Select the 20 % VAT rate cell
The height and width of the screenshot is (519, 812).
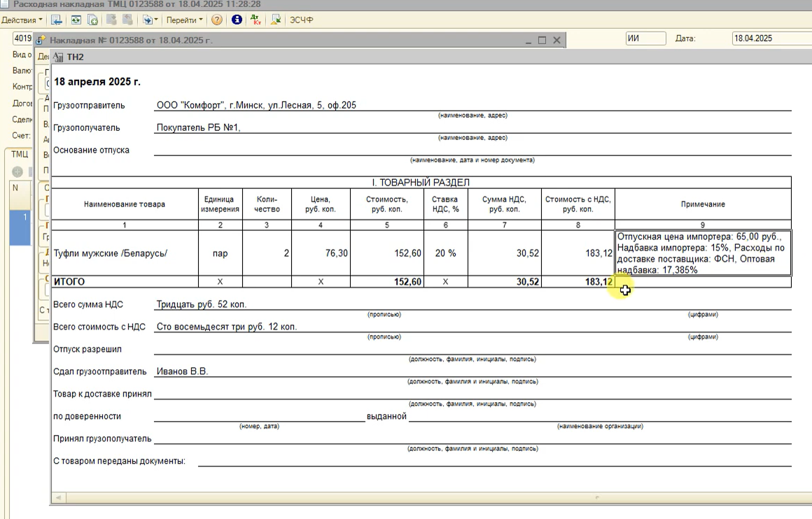point(446,253)
